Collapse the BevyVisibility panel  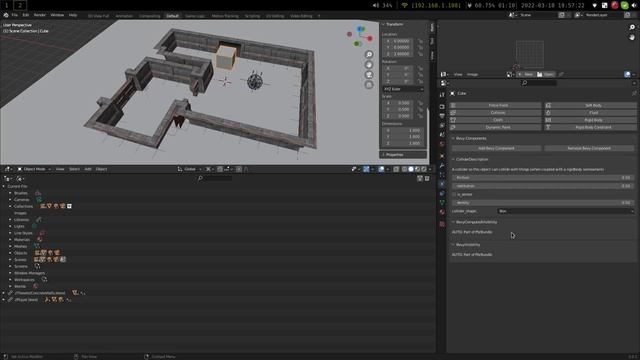click(x=453, y=244)
